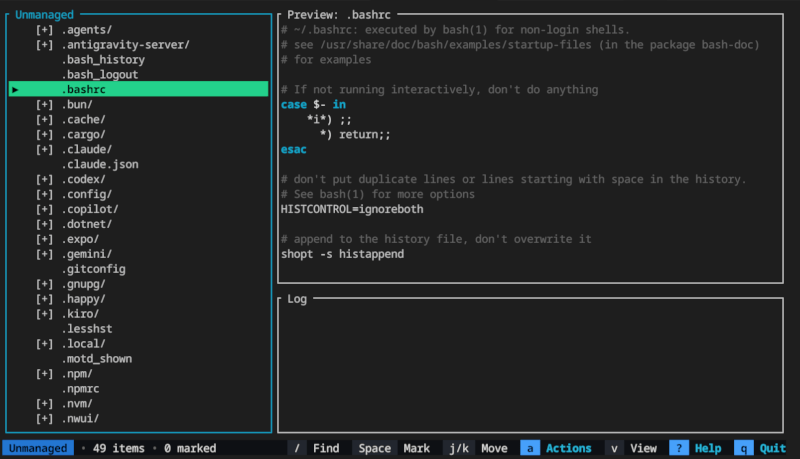Quit the application via footer label
Screen dimensions: 800x459
pos(772,448)
